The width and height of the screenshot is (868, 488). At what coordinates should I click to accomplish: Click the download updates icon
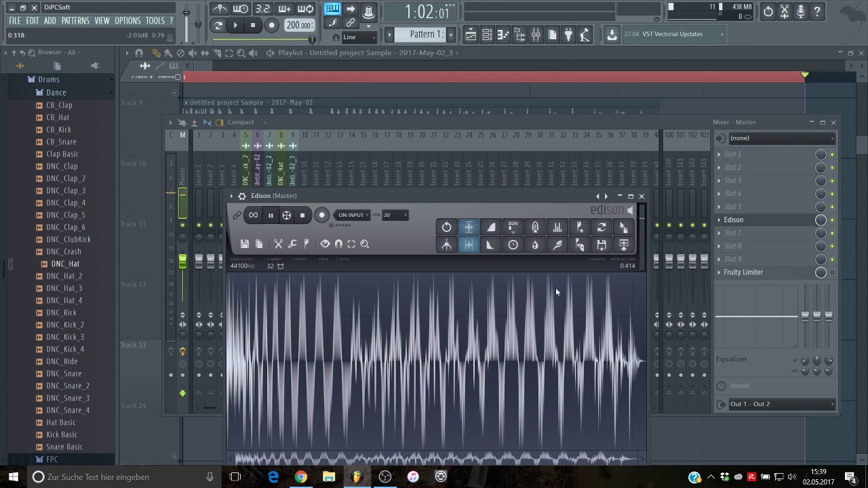click(612, 35)
